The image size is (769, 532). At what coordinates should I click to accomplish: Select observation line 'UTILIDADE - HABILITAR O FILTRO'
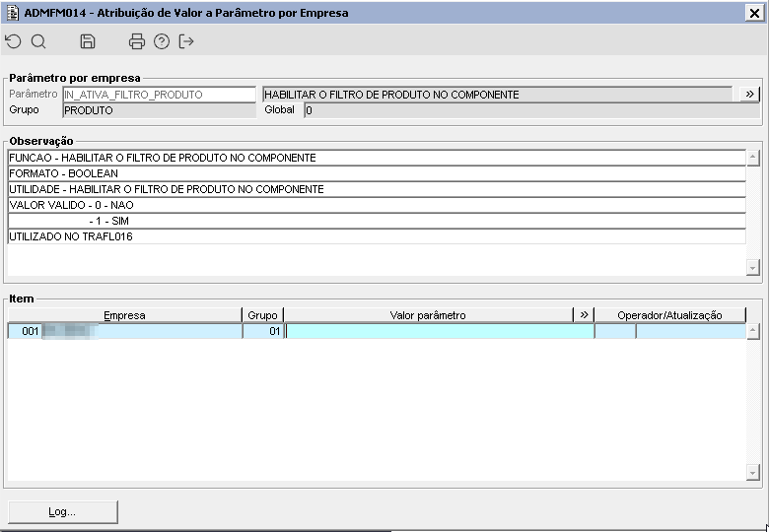click(x=377, y=189)
